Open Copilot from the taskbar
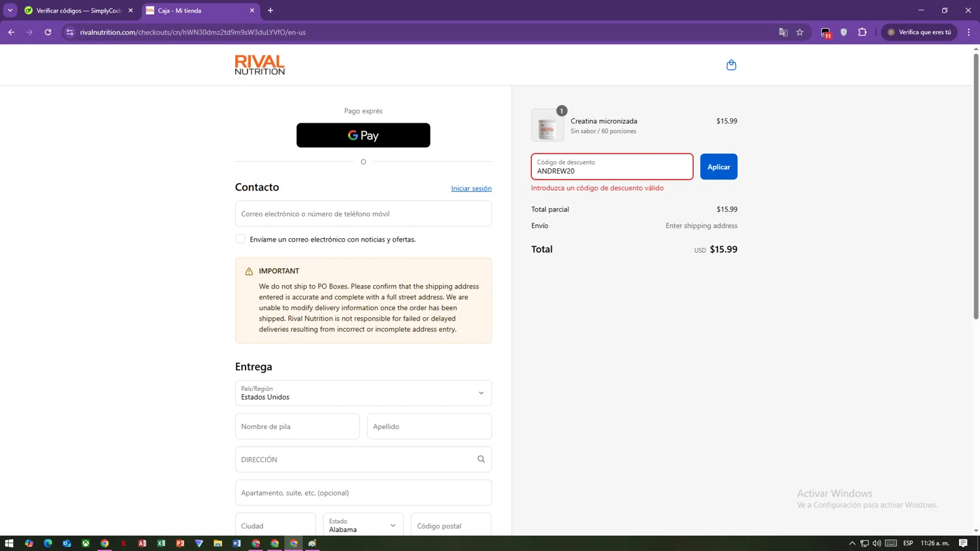 pyautogui.click(x=29, y=543)
